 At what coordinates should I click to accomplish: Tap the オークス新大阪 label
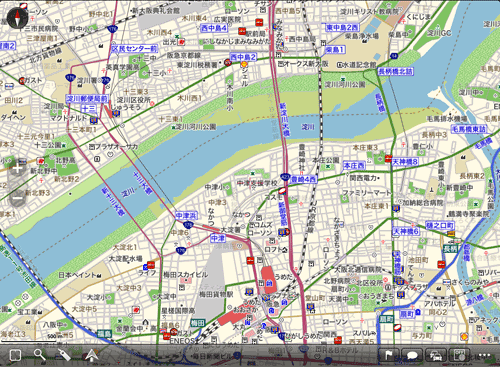(x=306, y=63)
